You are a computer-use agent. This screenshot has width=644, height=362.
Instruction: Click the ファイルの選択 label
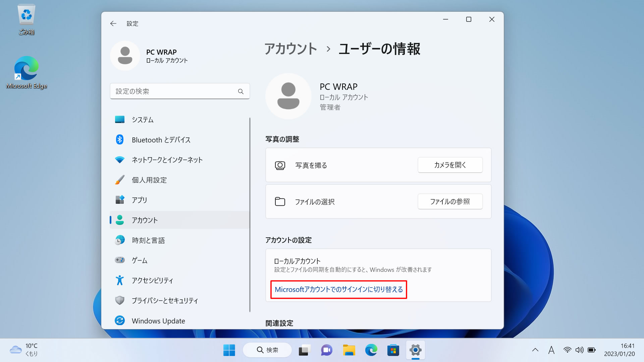click(x=315, y=201)
